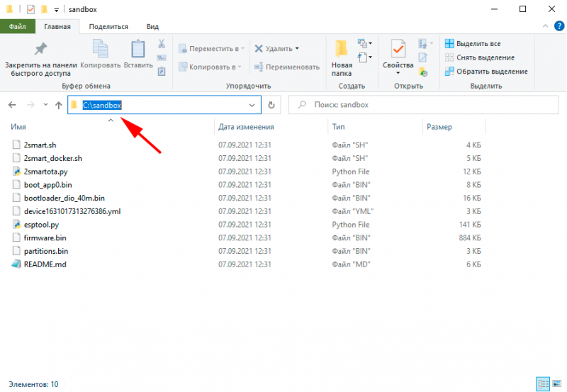The height and width of the screenshot is (392, 567).
Task: Expand the address bar history dropdown
Action: pyautogui.click(x=252, y=105)
